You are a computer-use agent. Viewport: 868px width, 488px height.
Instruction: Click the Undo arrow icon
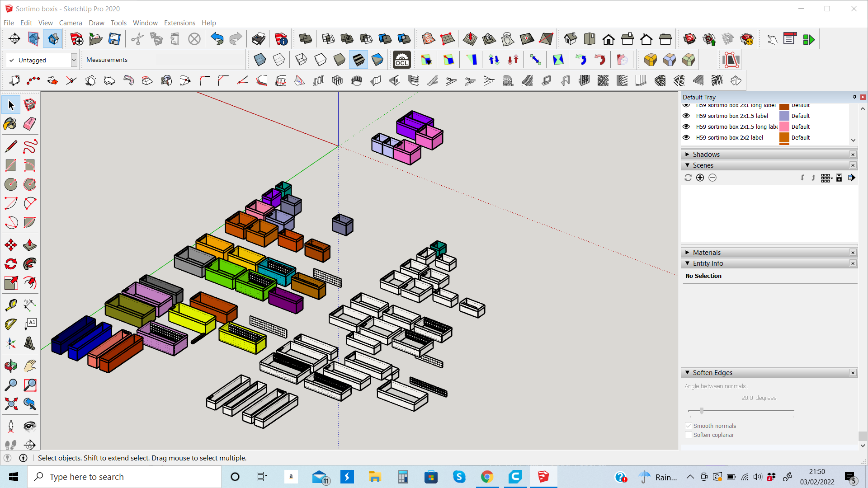[217, 39]
